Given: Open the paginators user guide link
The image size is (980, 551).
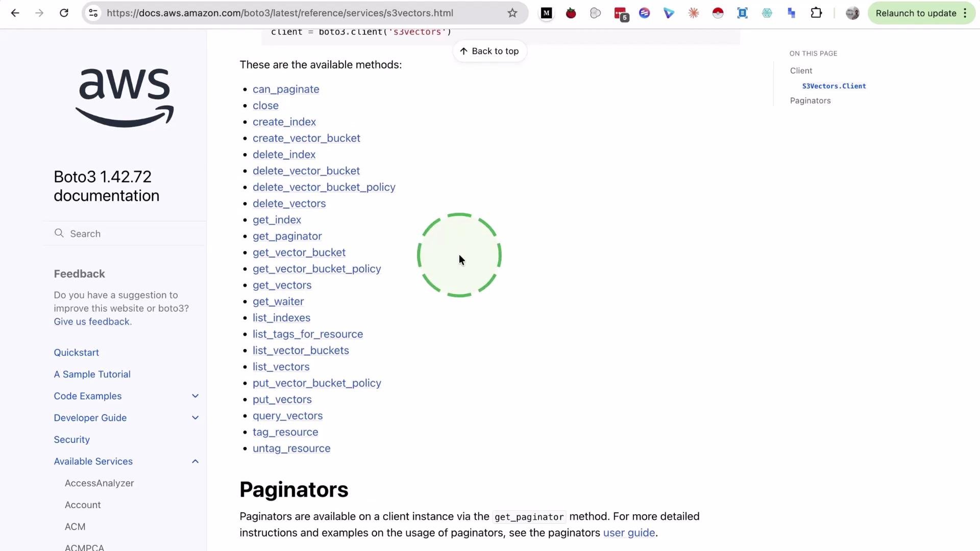Looking at the screenshot, I should pyautogui.click(x=629, y=533).
